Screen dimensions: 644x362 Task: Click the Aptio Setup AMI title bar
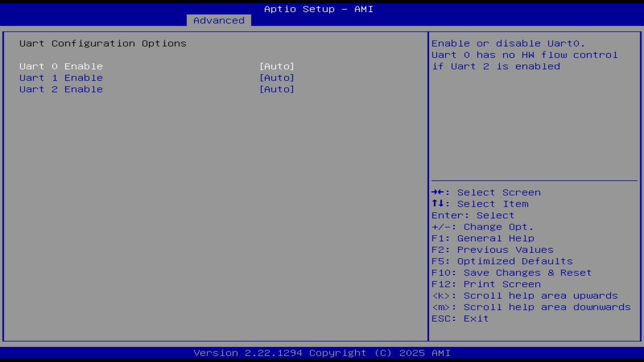click(x=318, y=9)
